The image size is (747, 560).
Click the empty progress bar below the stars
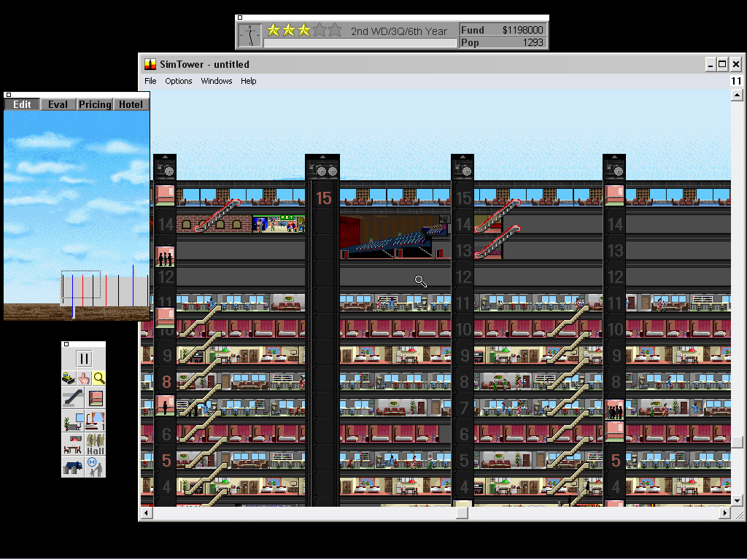coord(360,43)
